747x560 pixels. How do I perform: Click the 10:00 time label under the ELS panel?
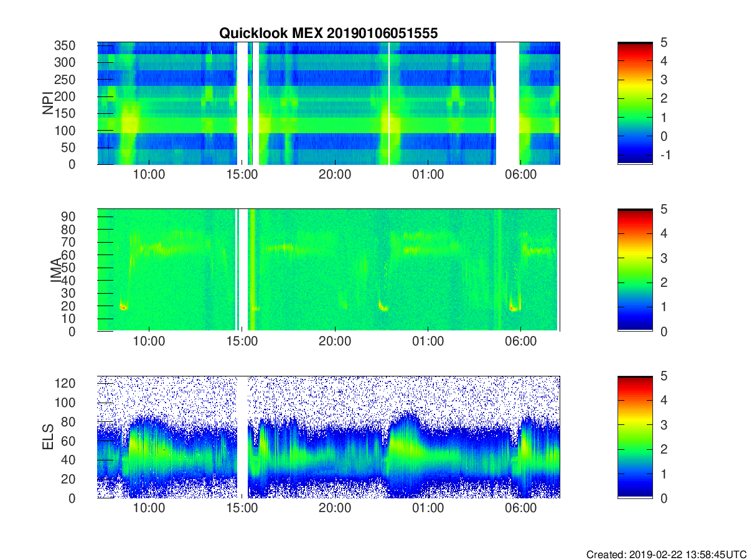click(149, 508)
